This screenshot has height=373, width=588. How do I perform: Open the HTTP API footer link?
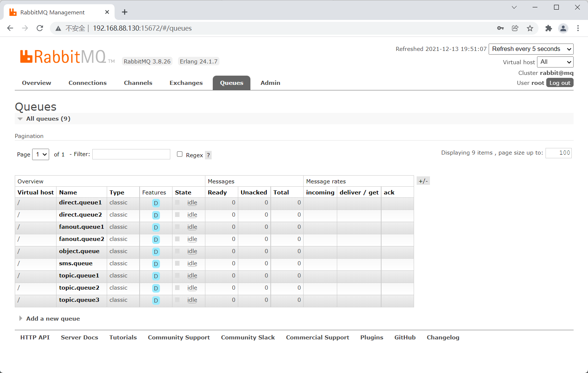pos(35,338)
